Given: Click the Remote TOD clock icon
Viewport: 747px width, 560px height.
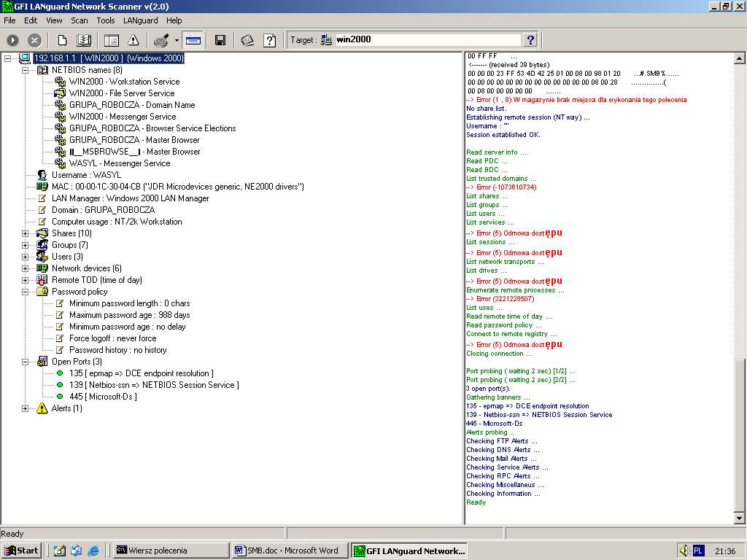Looking at the screenshot, I should point(42,280).
